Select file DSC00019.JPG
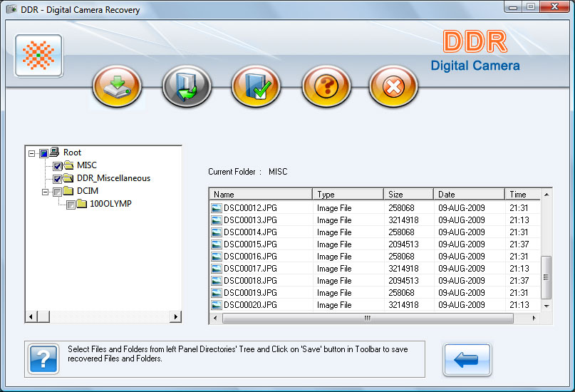Viewport: 575px width, 392px height. pyautogui.click(x=250, y=293)
